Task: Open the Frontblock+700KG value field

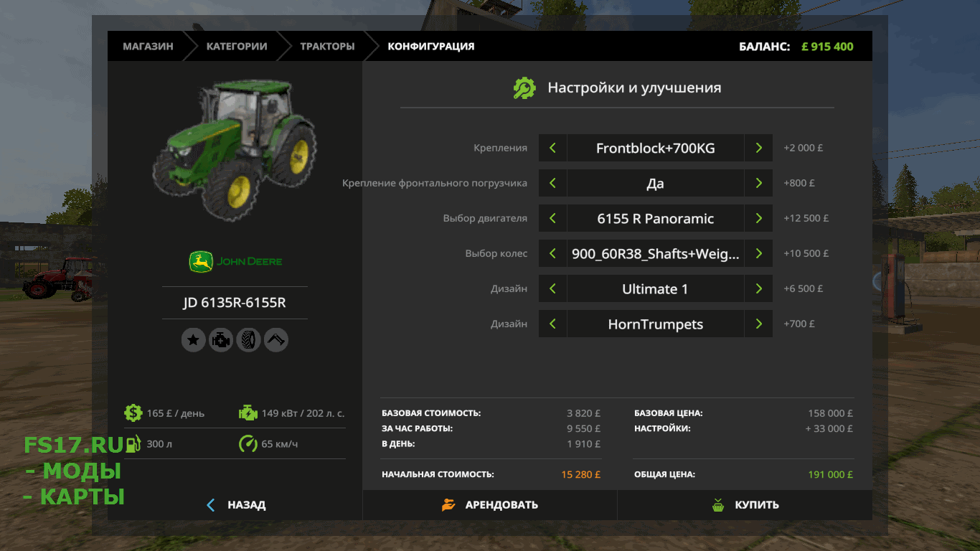Action: (x=656, y=148)
